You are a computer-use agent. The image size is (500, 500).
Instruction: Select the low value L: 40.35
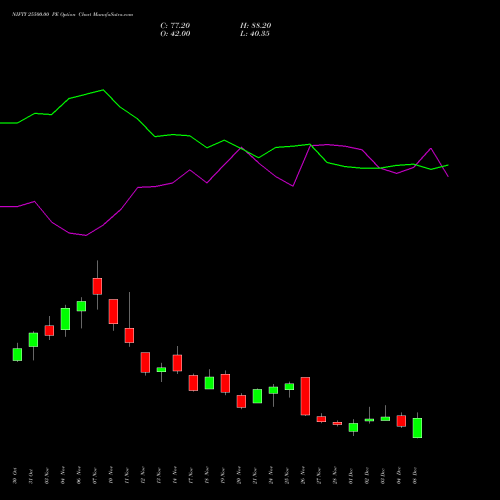pos(255,34)
